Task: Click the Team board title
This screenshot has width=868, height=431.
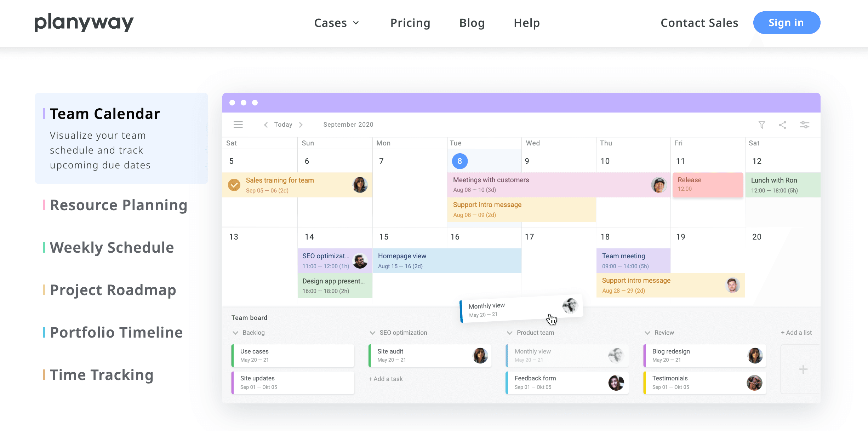Action: (x=249, y=318)
